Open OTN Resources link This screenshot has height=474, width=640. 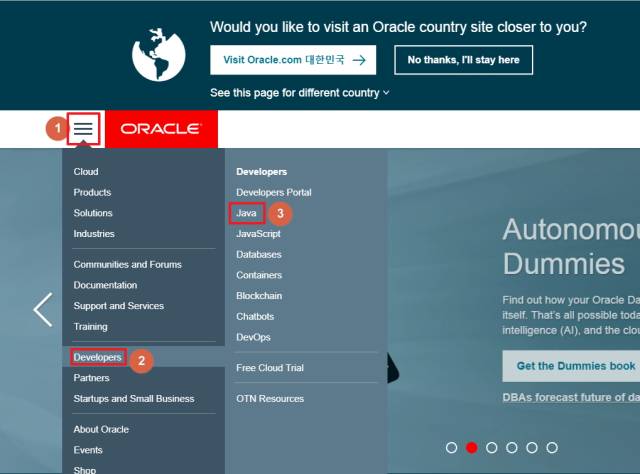(270, 398)
